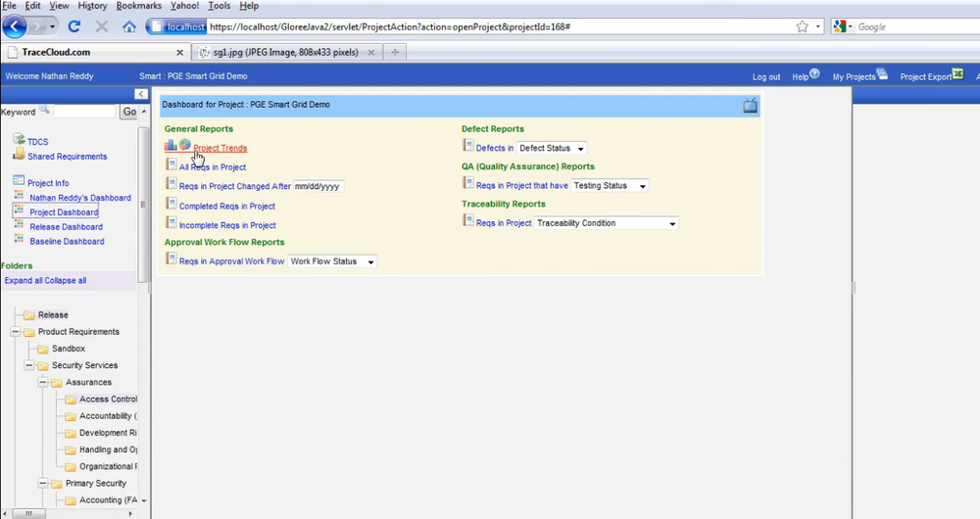Open Nathan Reddy's Dashboard link
This screenshot has width=980, height=519.
pyautogui.click(x=80, y=198)
